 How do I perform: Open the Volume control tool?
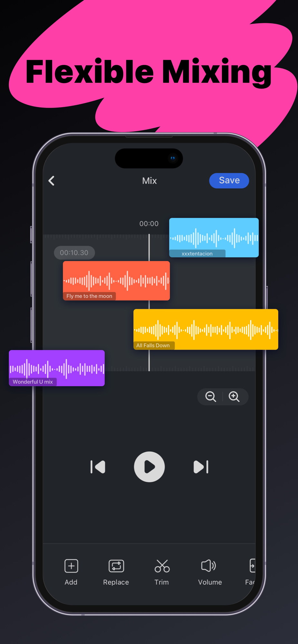tap(210, 573)
